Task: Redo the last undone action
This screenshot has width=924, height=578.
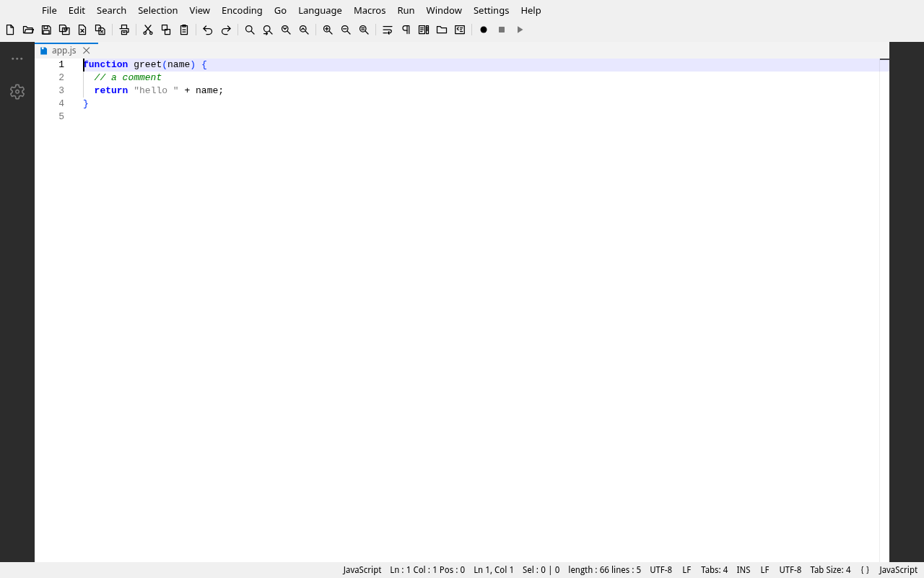Action: point(226,30)
